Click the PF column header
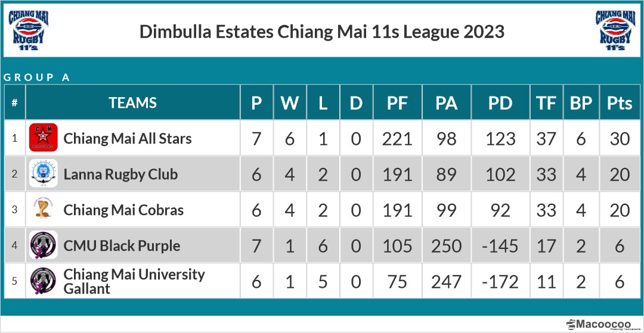The height and width of the screenshot is (333, 644). 397,103
